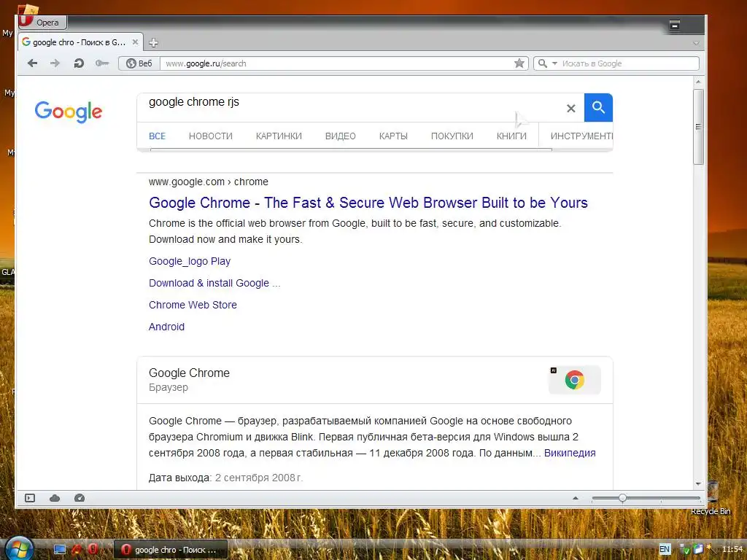Image resolution: width=747 pixels, height=560 pixels.
Task: Select the Recycle Bin desktop icon
Action: click(x=711, y=499)
